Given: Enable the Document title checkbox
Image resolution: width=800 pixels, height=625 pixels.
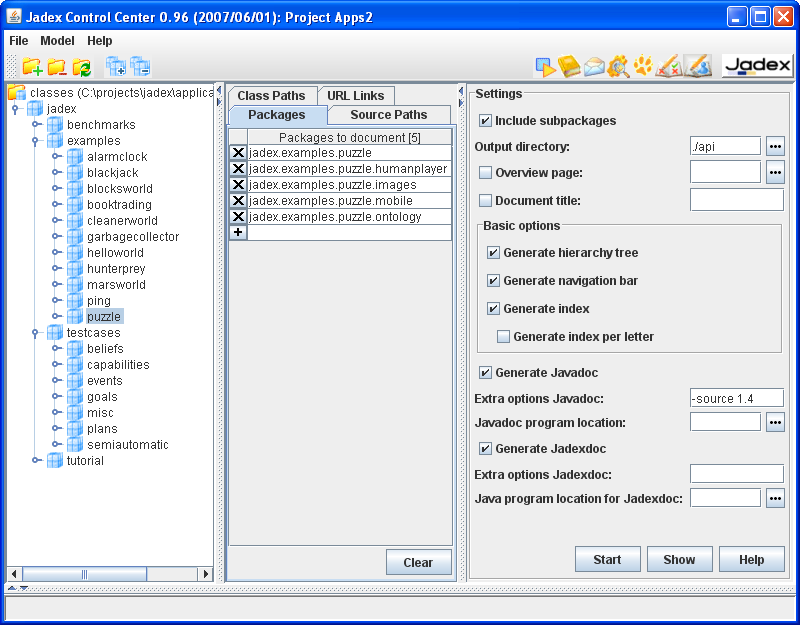Looking at the screenshot, I should [485, 201].
